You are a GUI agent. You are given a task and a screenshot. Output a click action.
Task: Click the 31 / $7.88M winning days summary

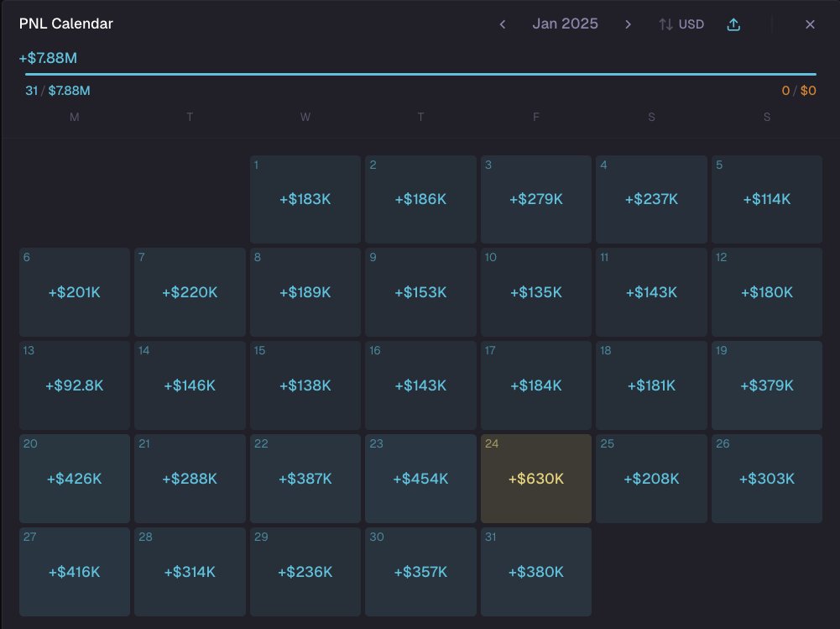[57, 91]
